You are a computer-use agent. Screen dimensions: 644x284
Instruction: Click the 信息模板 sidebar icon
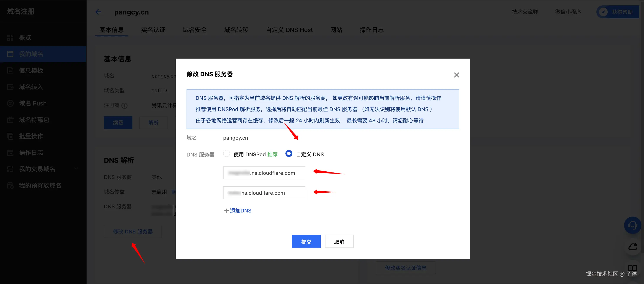pyautogui.click(x=10, y=70)
